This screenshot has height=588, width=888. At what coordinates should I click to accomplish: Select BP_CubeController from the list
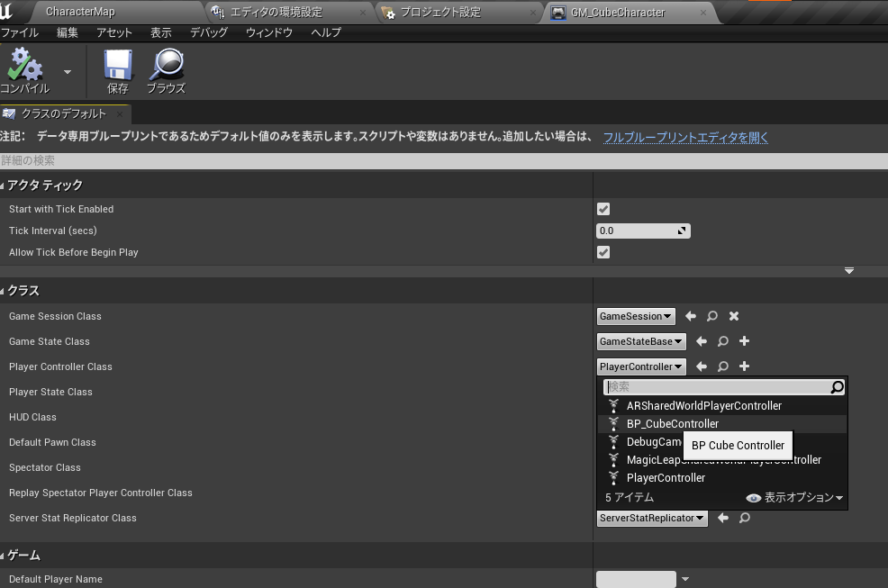point(722,424)
